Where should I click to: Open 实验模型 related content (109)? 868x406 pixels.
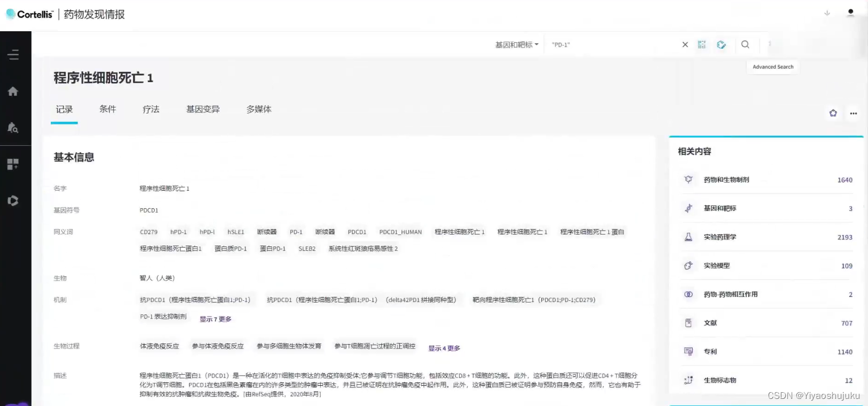(766, 266)
